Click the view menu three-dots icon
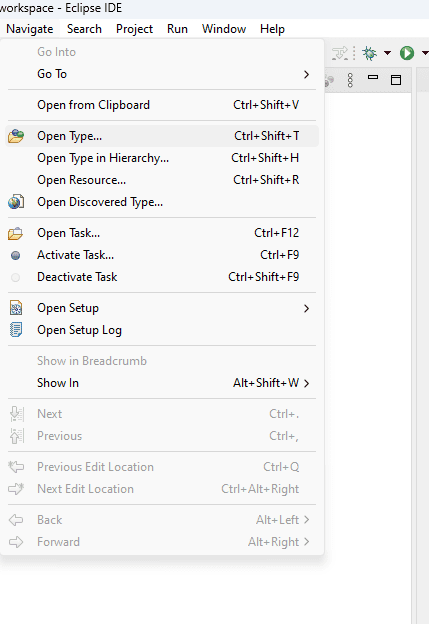The image size is (429, 624). pyautogui.click(x=350, y=80)
